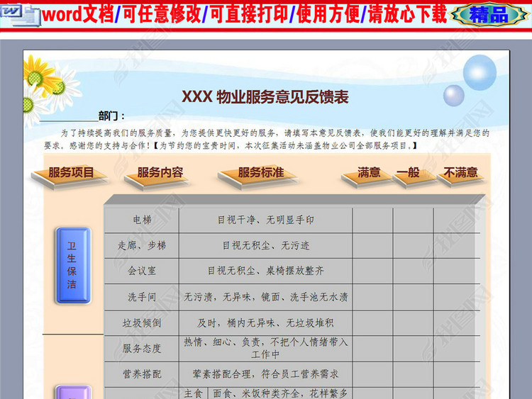The height and width of the screenshot is (399, 532).
Task: Click the Word document icon in banner
Action: (x=21, y=15)
